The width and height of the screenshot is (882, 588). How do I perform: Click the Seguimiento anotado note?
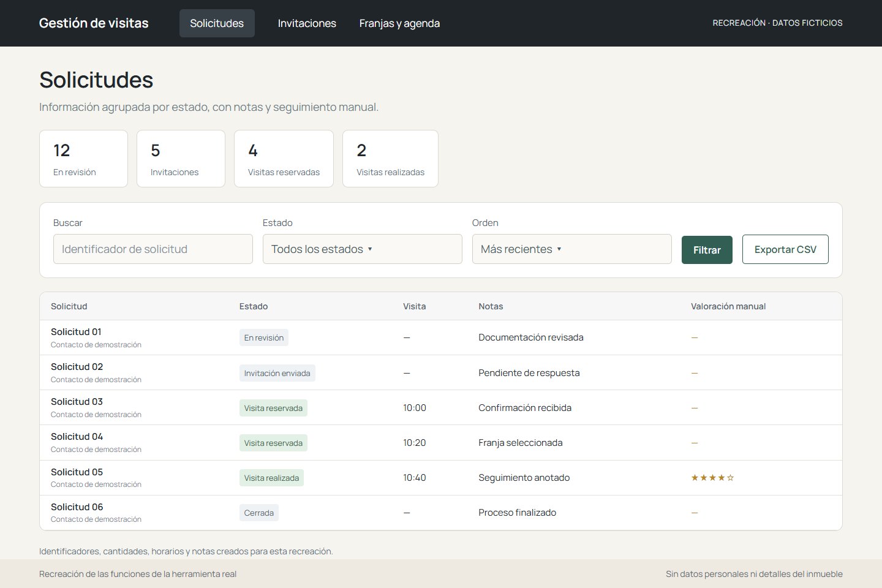(524, 478)
